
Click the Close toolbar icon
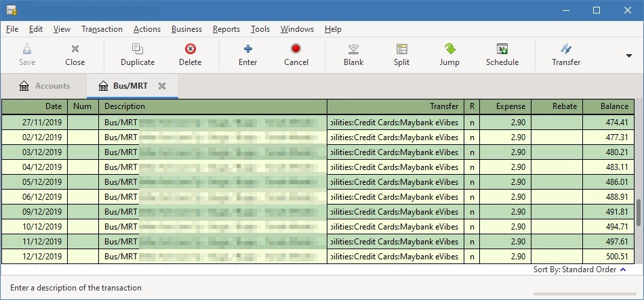[75, 49]
